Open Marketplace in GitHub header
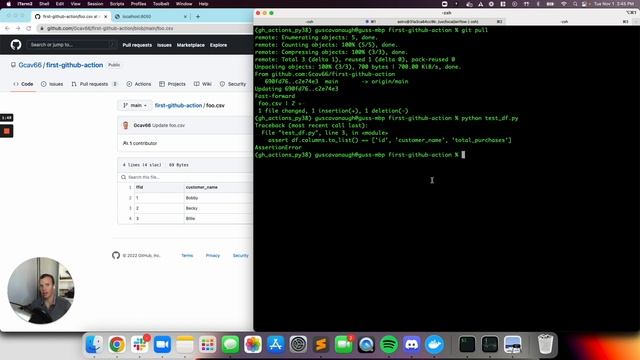Screen dimensions: 640x360 coord(191,45)
